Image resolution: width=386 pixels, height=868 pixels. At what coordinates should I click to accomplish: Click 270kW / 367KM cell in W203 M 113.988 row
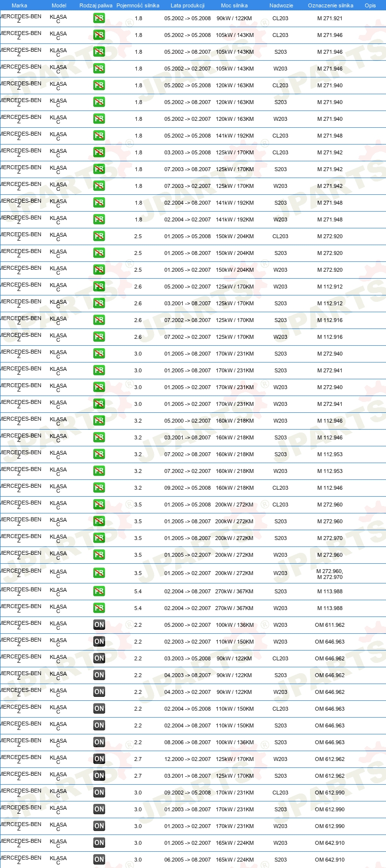[x=234, y=608]
